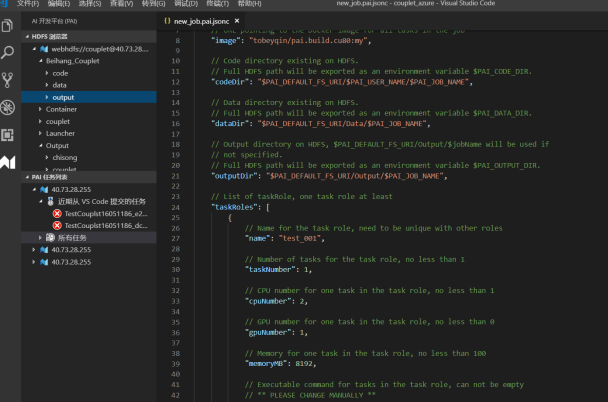Collapse the webhdfs://couplet@40.73.28 node

pyautogui.click(x=34, y=49)
